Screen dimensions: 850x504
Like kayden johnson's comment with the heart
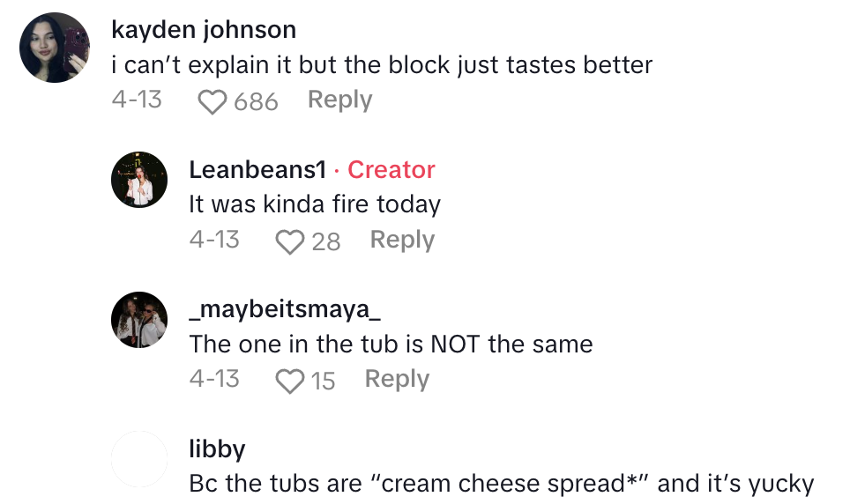212,102
